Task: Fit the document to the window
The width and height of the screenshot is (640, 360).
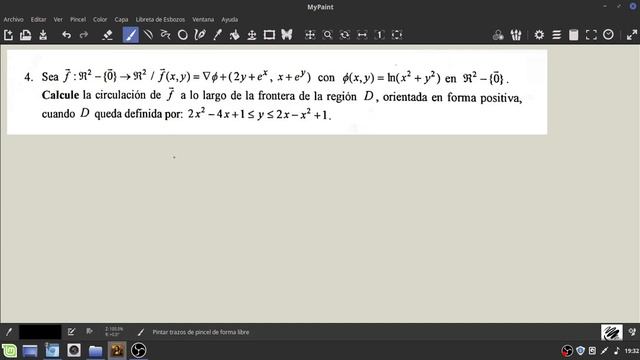Action: coord(397,35)
